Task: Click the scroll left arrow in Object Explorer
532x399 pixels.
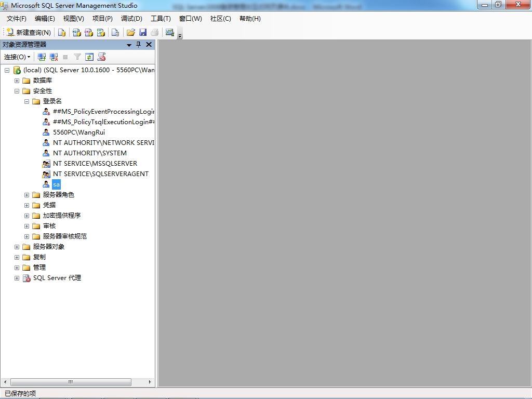Action: pos(5,382)
